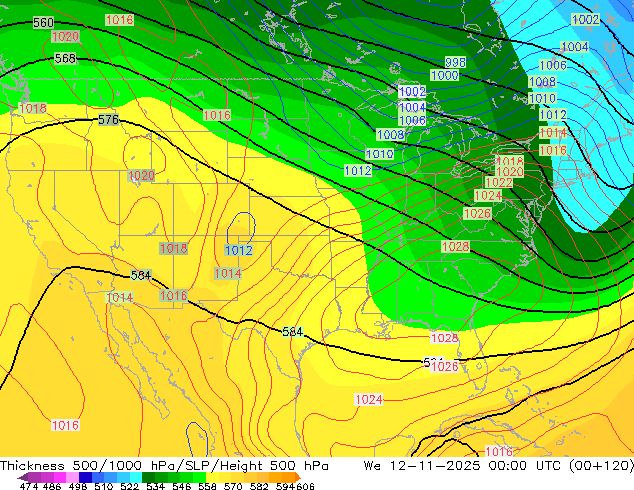Click the map title 'Thickness 500/1000 hPa/SLP/Height 500 hPa'
The height and width of the screenshot is (490, 634).
tap(164, 466)
